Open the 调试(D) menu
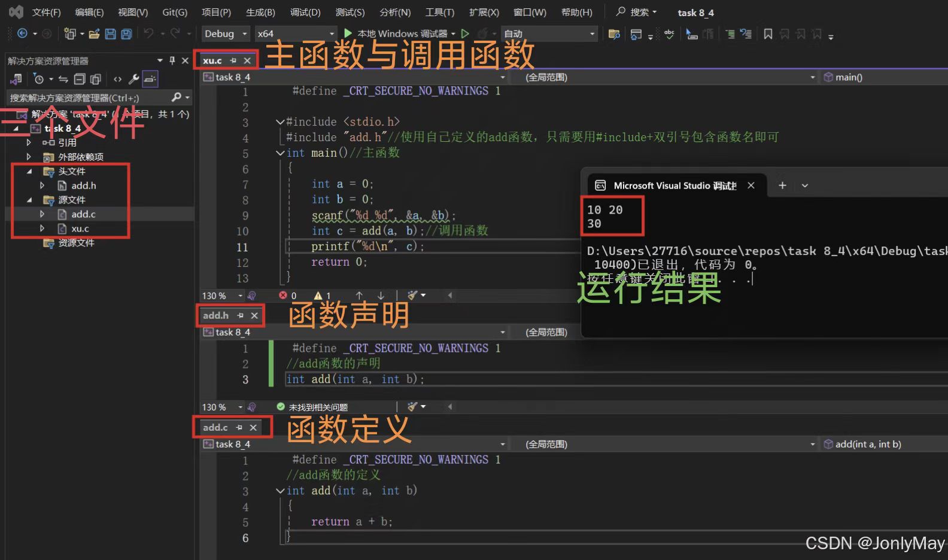The height and width of the screenshot is (560, 948). coord(305,12)
